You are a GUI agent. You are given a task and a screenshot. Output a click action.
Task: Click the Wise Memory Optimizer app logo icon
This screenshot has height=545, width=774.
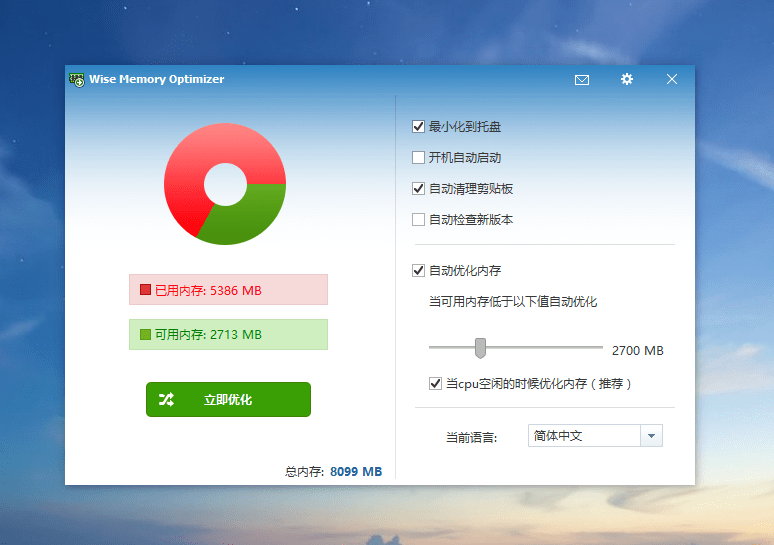click(x=76, y=80)
